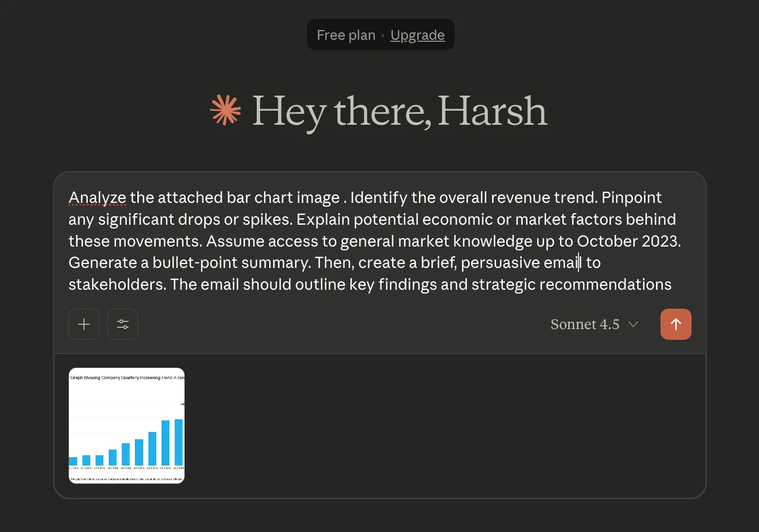Click the orange Claude starburst logo

point(225,110)
